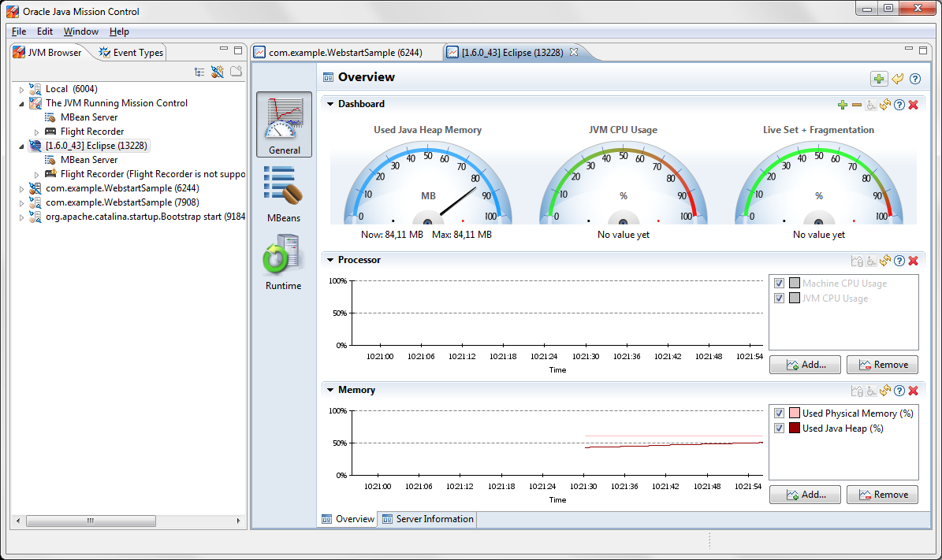Expand org.apache.catalina.startup.Bootstrap tree node
Image resolution: width=942 pixels, height=560 pixels.
point(21,217)
